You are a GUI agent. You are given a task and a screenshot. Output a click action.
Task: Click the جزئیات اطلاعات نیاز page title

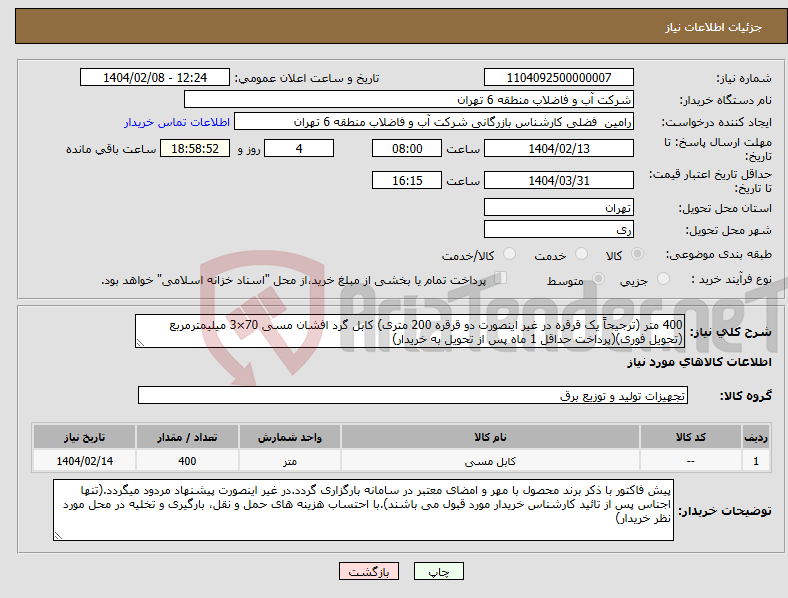click(714, 27)
